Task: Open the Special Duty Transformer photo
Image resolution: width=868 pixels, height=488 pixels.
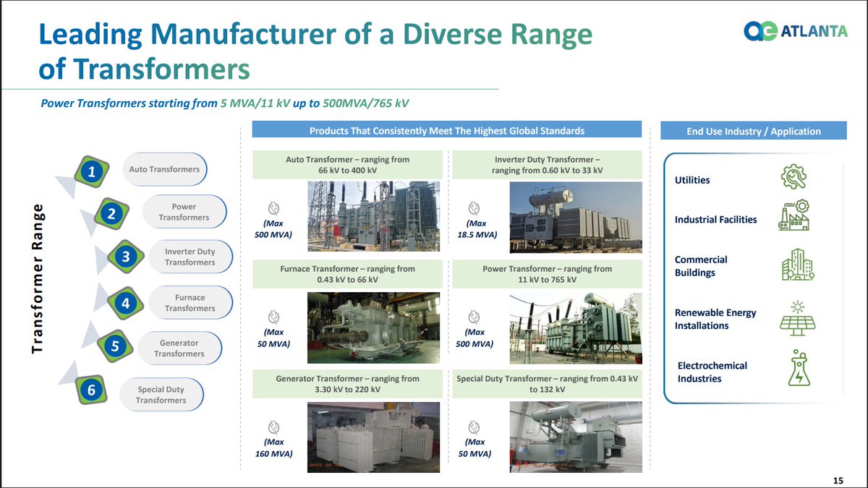Action: point(576,437)
